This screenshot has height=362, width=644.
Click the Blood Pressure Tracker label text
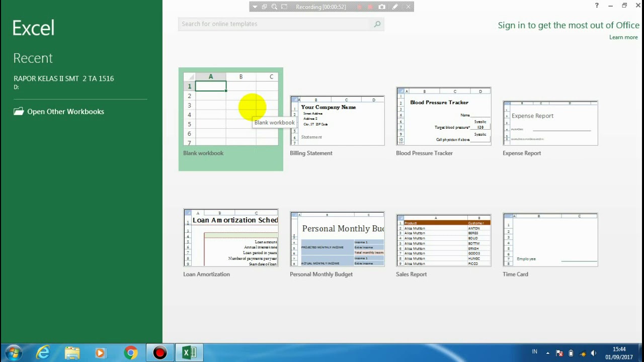(x=424, y=153)
